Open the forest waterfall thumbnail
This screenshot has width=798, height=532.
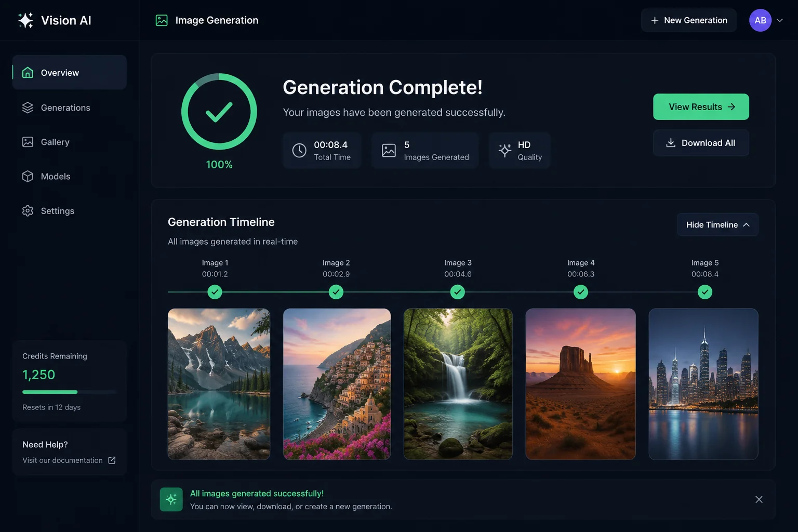(458, 384)
